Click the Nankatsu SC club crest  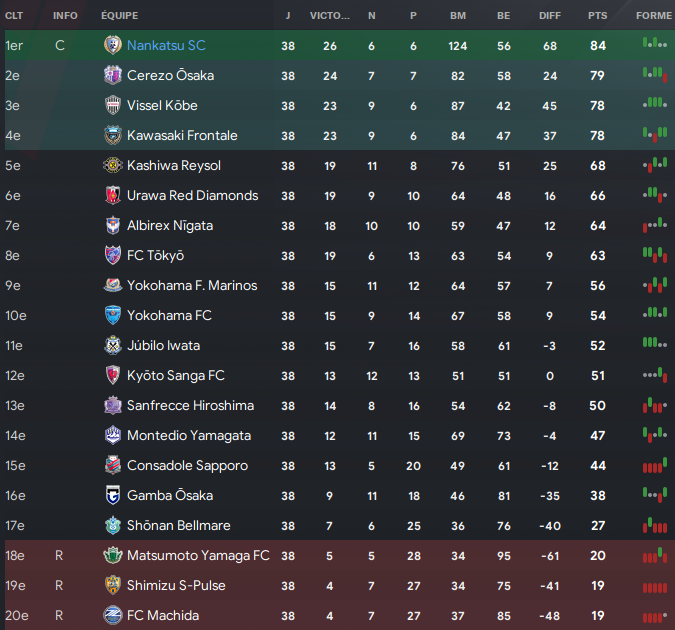click(113, 45)
